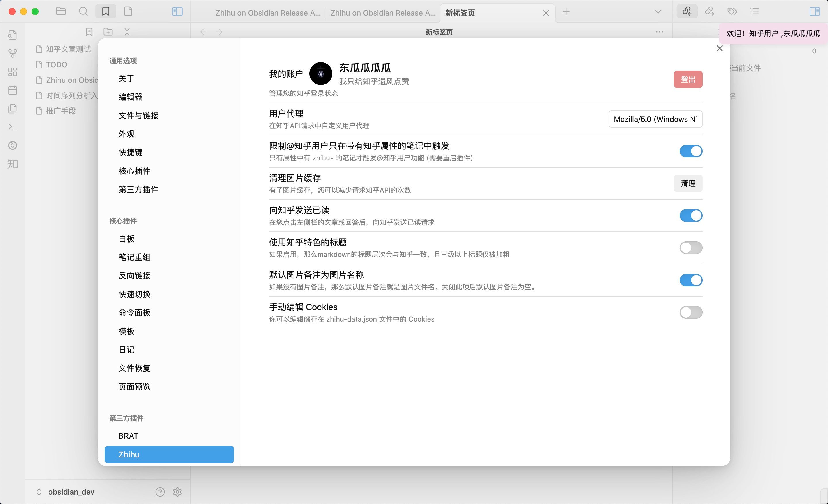Open the more options ellipsis above the pane
This screenshot has height=504, width=828.
(659, 32)
